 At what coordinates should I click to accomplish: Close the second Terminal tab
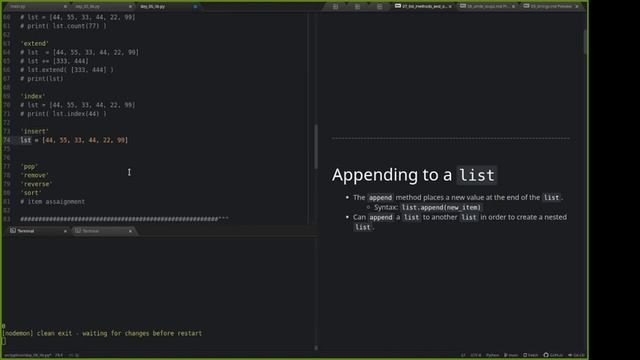click(x=130, y=231)
